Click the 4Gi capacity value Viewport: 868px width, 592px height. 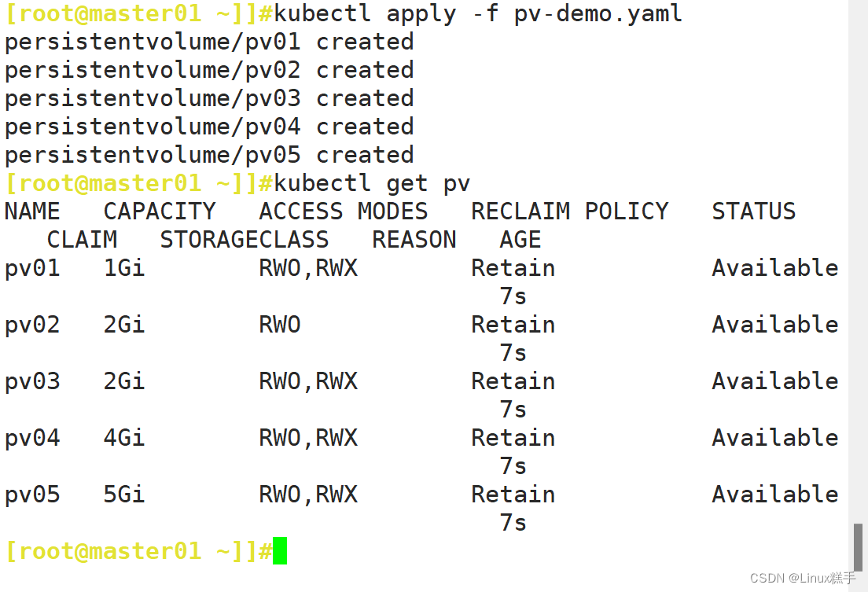click(124, 437)
